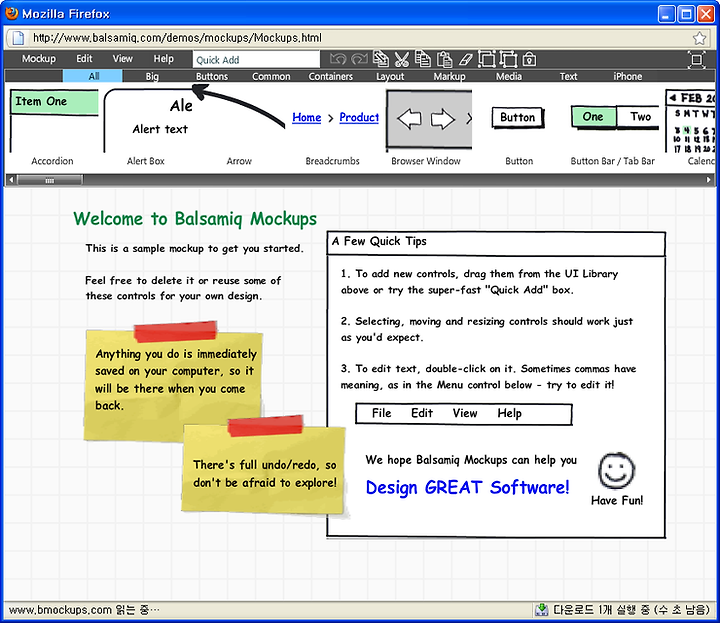720x623 pixels.
Task: Click the browser address bar URL
Action: (177, 38)
